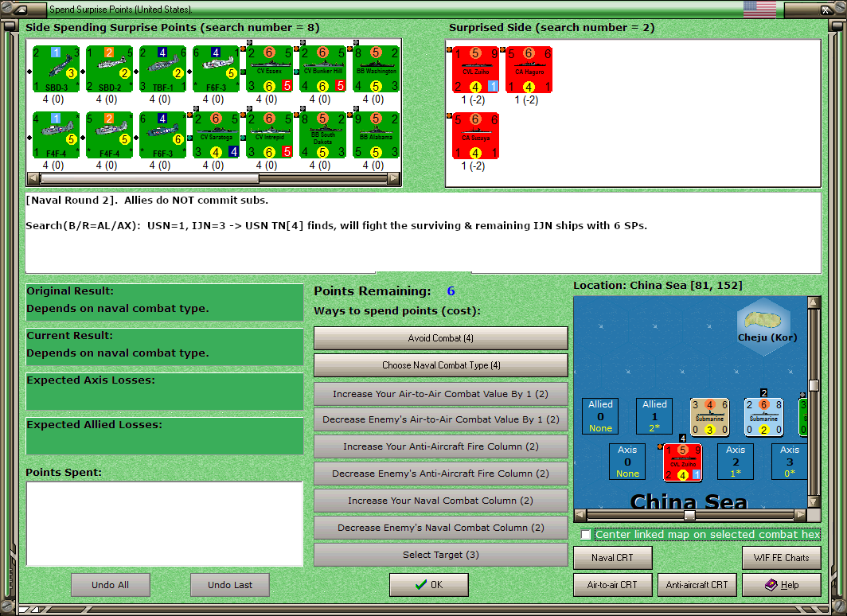
Task: Open the WIF FE Charts
Action: tap(782, 558)
